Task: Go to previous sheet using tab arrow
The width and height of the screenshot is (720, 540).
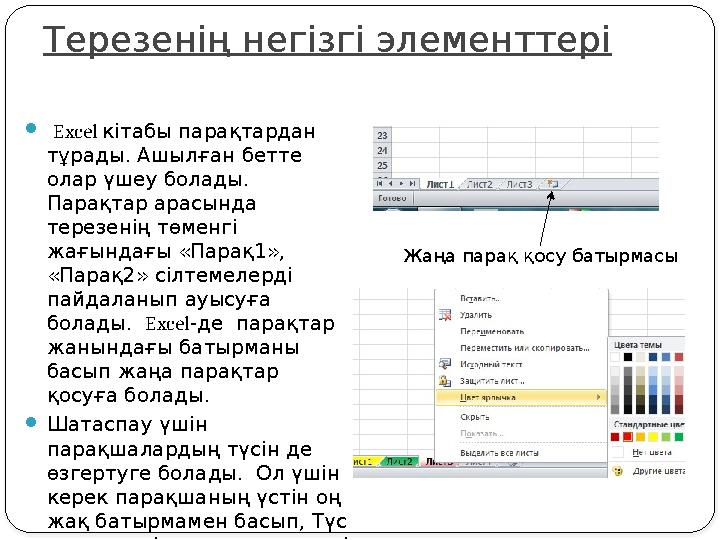Action: tap(390, 184)
